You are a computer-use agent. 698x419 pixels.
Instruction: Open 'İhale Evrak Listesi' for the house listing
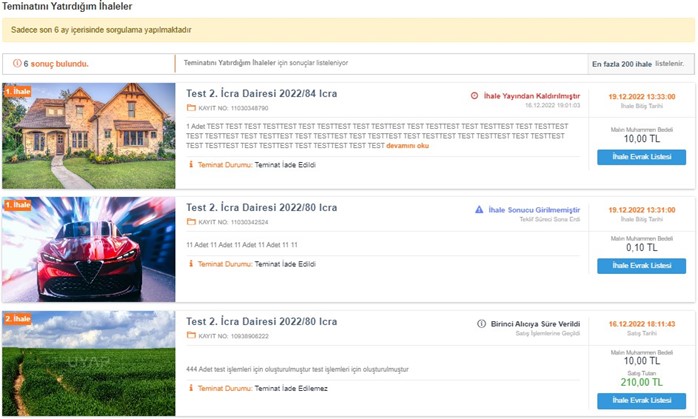click(x=641, y=157)
